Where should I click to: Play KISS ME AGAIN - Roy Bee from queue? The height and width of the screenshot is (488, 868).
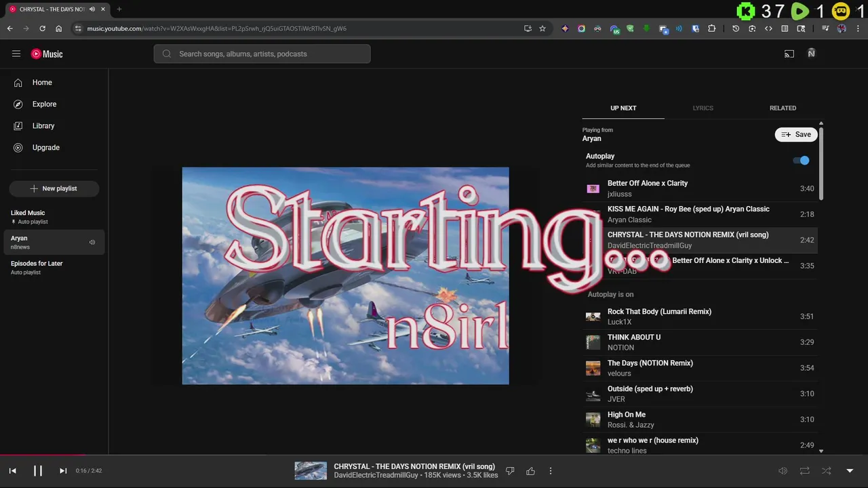(700, 214)
